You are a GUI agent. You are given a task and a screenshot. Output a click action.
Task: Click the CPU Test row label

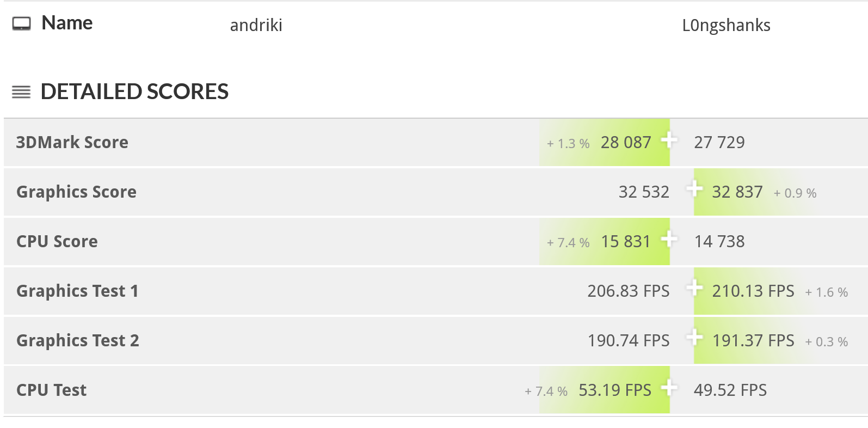point(51,390)
